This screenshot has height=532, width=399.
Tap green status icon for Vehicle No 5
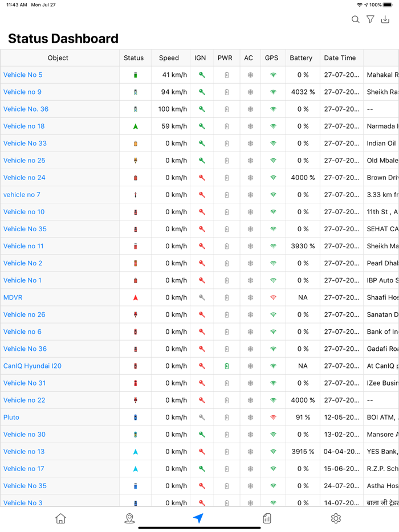pos(136,75)
